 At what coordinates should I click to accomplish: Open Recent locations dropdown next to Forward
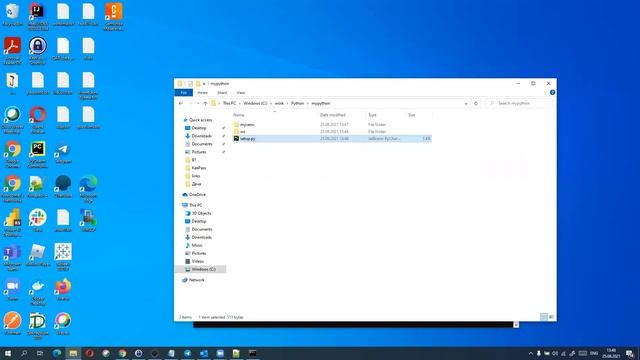tap(198, 103)
